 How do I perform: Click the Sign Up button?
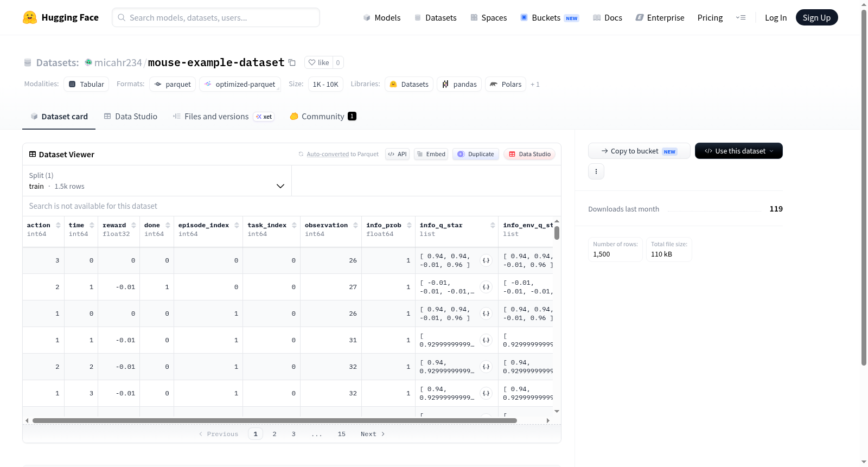tap(816, 17)
